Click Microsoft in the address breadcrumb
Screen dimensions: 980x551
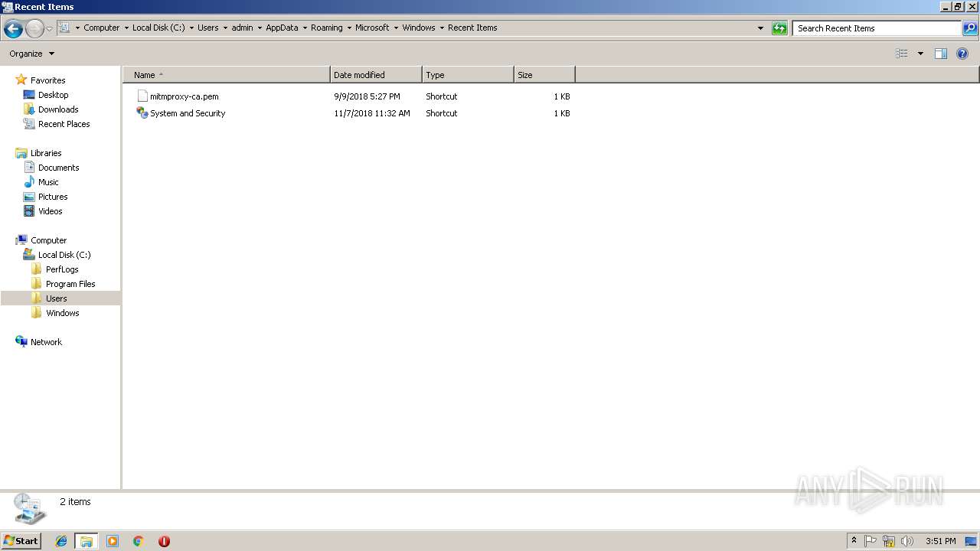pos(372,28)
